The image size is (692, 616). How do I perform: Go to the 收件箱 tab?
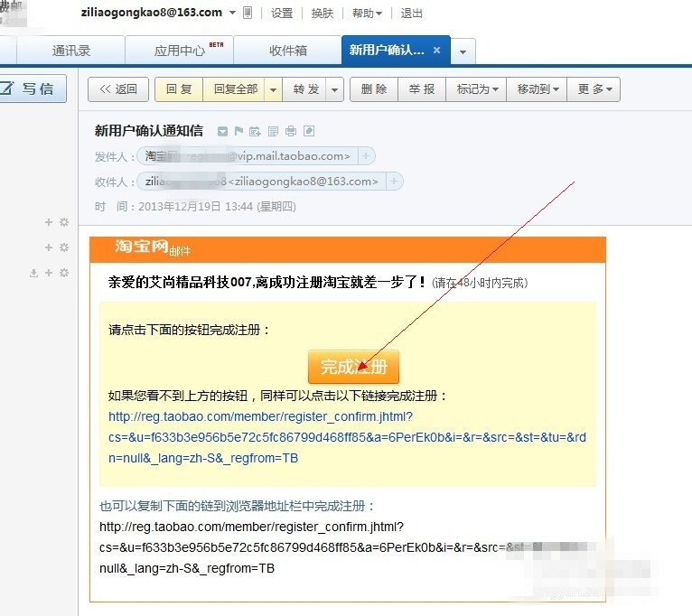(288, 51)
